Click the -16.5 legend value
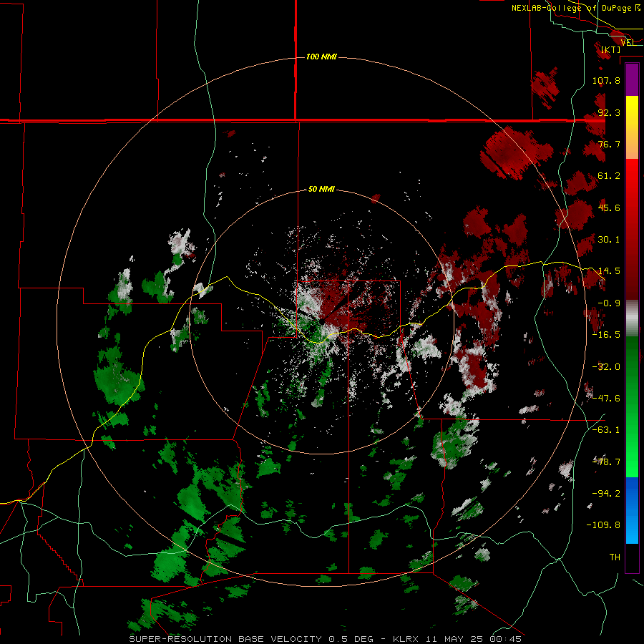The image size is (644, 644). pyautogui.click(x=606, y=335)
